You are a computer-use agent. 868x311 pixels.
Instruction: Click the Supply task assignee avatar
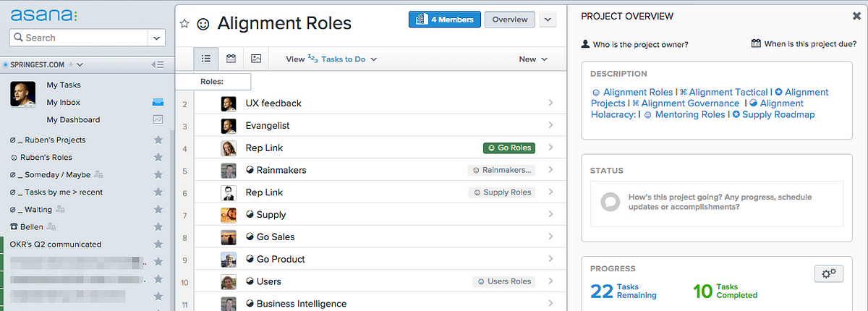[229, 215]
